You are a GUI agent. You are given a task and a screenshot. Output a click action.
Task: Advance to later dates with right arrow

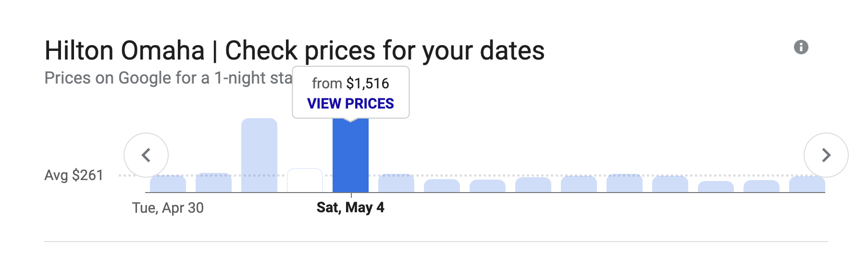tap(826, 155)
